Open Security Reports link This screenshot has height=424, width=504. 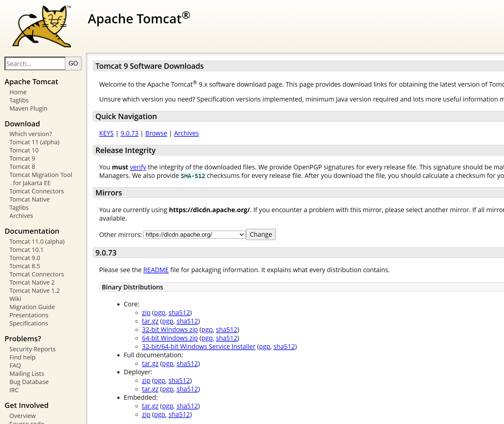point(32,349)
